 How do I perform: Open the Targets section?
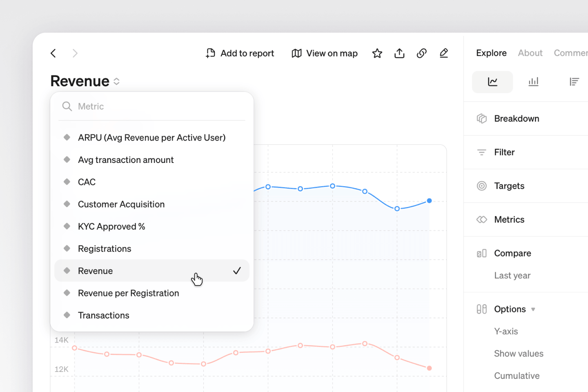(526, 186)
